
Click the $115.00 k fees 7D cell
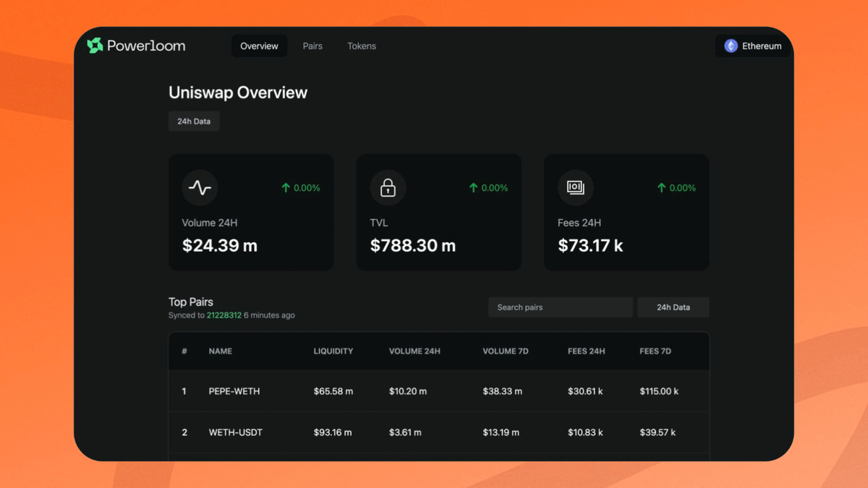(x=659, y=391)
